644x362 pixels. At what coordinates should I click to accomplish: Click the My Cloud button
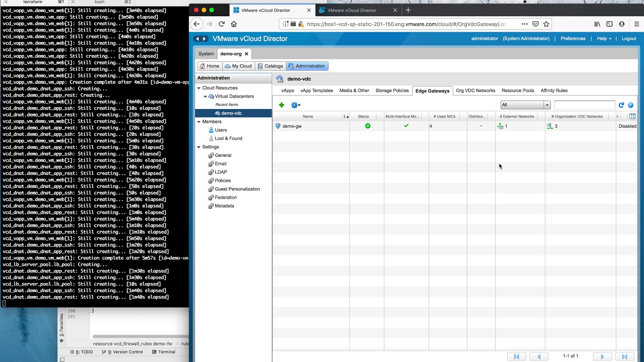pyautogui.click(x=238, y=66)
